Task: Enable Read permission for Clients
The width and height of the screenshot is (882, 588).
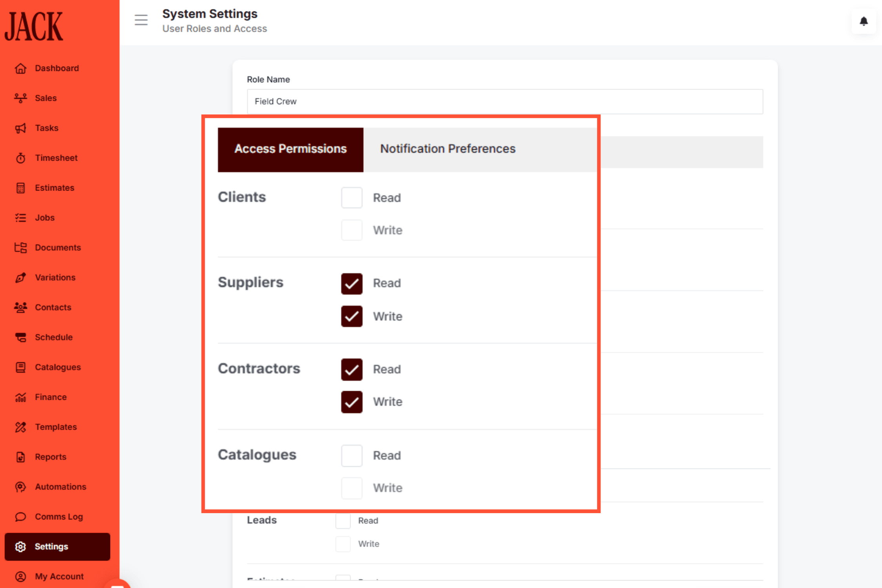Action: 351,198
